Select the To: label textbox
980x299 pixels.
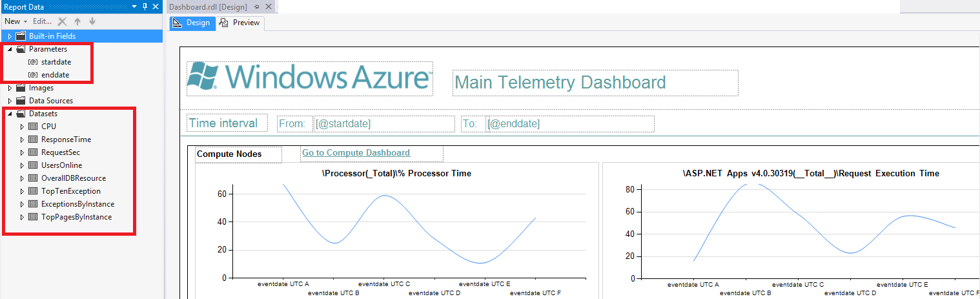[x=473, y=123]
